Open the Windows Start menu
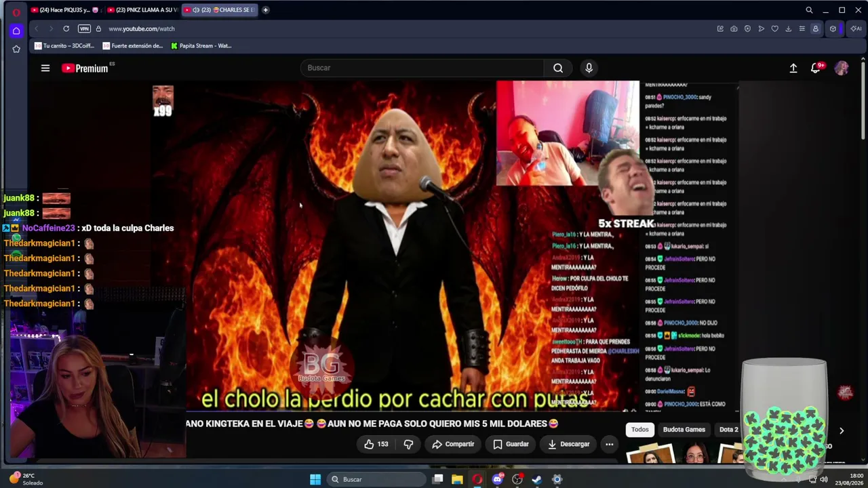This screenshot has width=868, height=488. (315, 479)
